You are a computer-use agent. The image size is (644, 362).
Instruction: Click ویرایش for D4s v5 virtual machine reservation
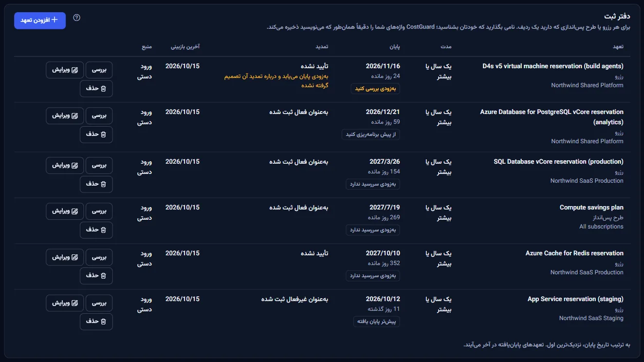point(65,70)
